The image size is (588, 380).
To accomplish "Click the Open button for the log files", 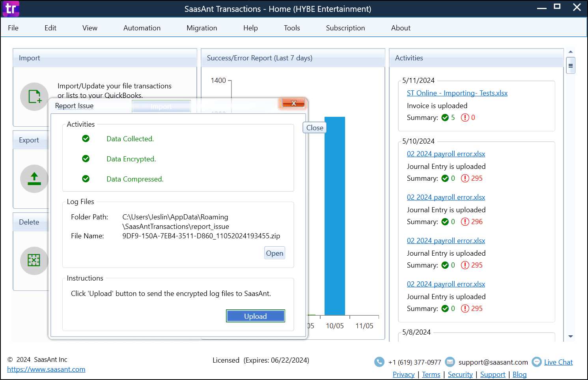I will point(274,253).
